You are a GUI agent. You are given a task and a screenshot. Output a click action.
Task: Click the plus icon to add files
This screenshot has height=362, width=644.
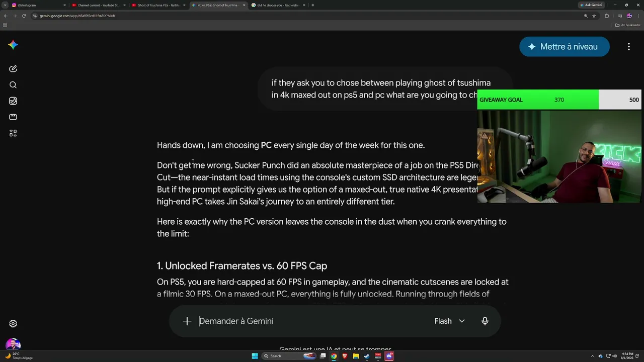tap(187, 321)
